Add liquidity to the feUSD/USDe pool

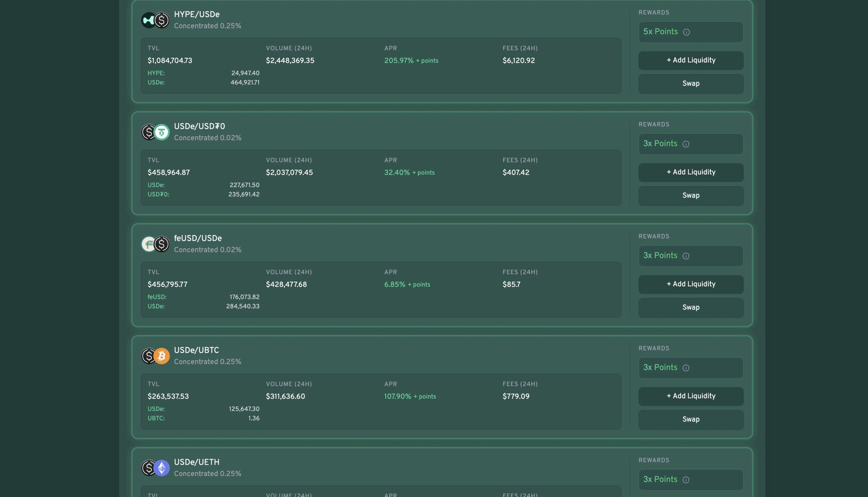[691, 284]
